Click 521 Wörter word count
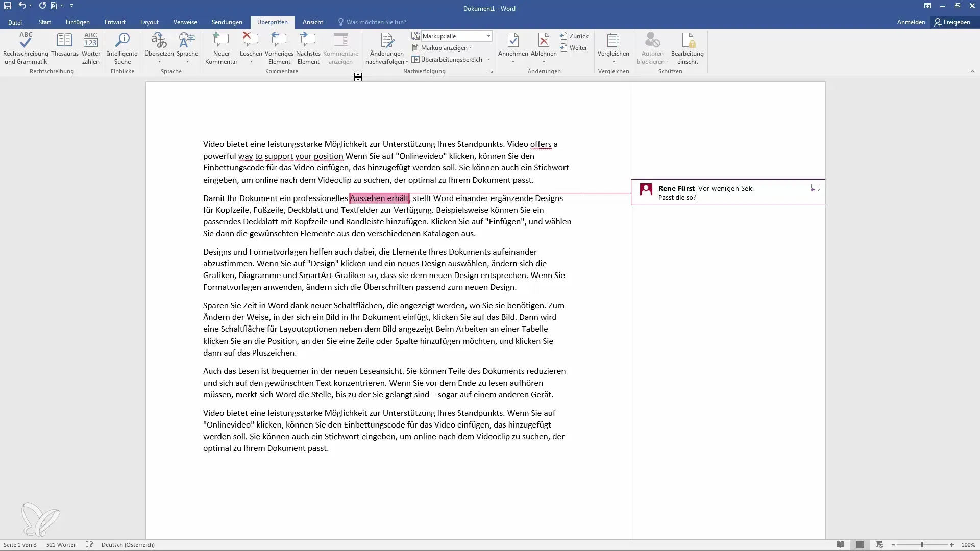The width and height of the screenshot is (980, 551). [61, 545]
